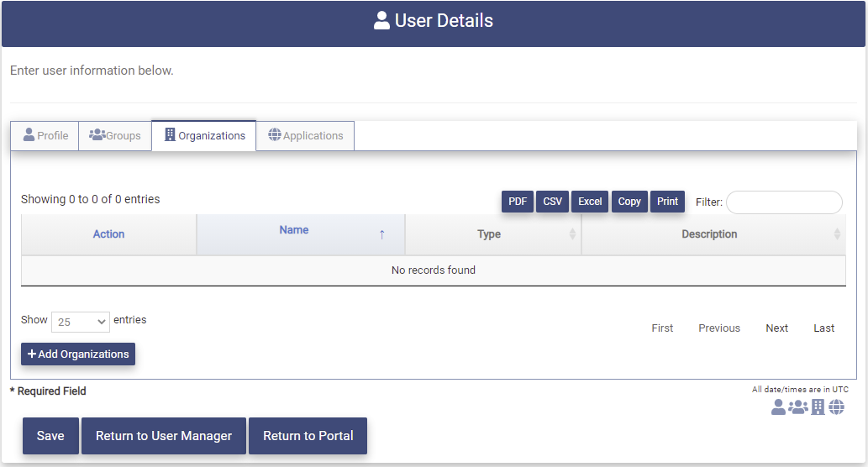Click the Name column header

(301, 234)
